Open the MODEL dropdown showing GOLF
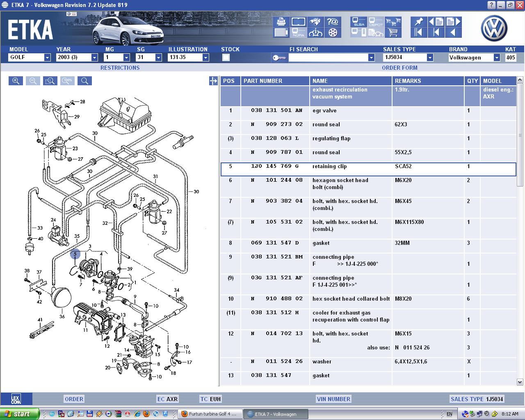The width and height of the screenshot is (525, 420). coord(47,57)
